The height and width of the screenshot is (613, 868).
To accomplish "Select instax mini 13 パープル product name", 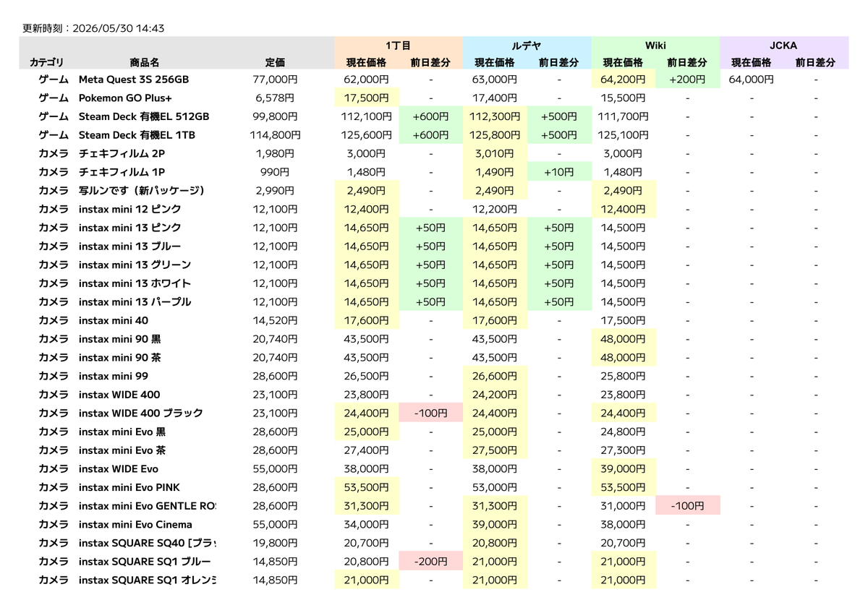I will 135,301.
